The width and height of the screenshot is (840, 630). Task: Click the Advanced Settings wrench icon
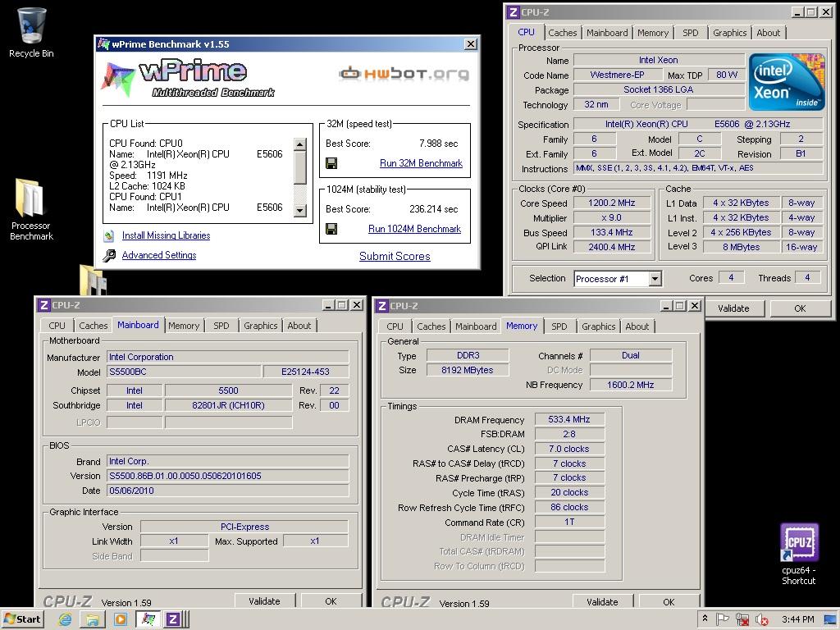[109, 256]
